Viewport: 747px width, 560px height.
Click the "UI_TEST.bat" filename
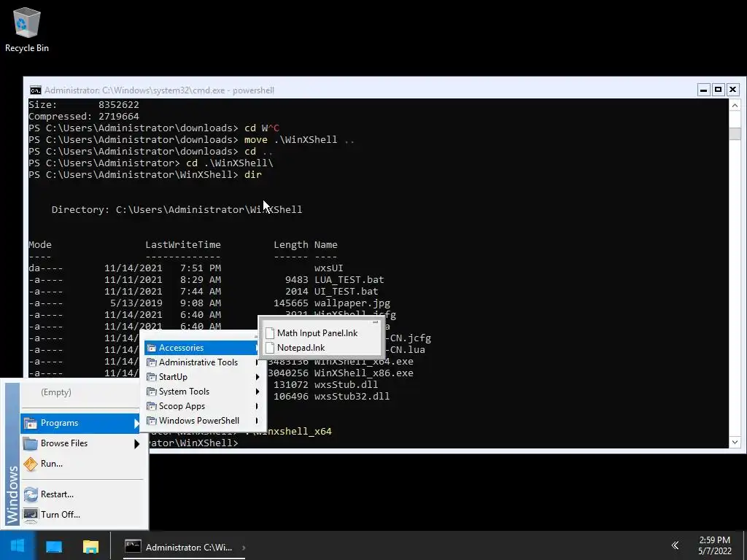(x=346, y=292)
